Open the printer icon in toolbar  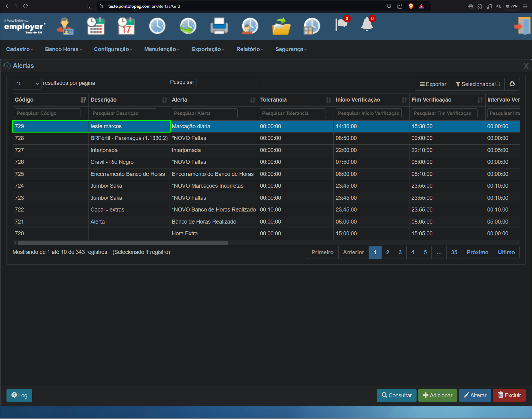pos(219,26)
